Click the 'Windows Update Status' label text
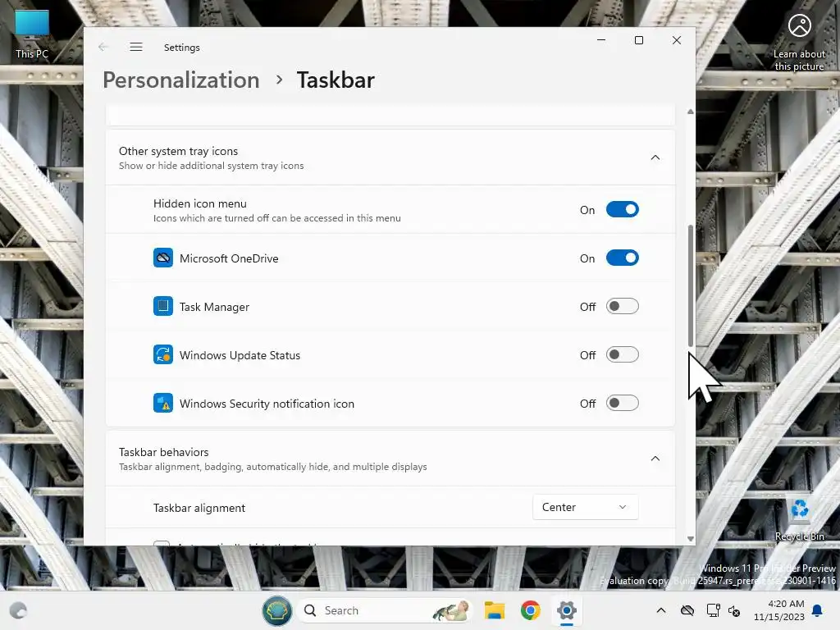This screenshot has height=630, width=840. pos(240,355)
